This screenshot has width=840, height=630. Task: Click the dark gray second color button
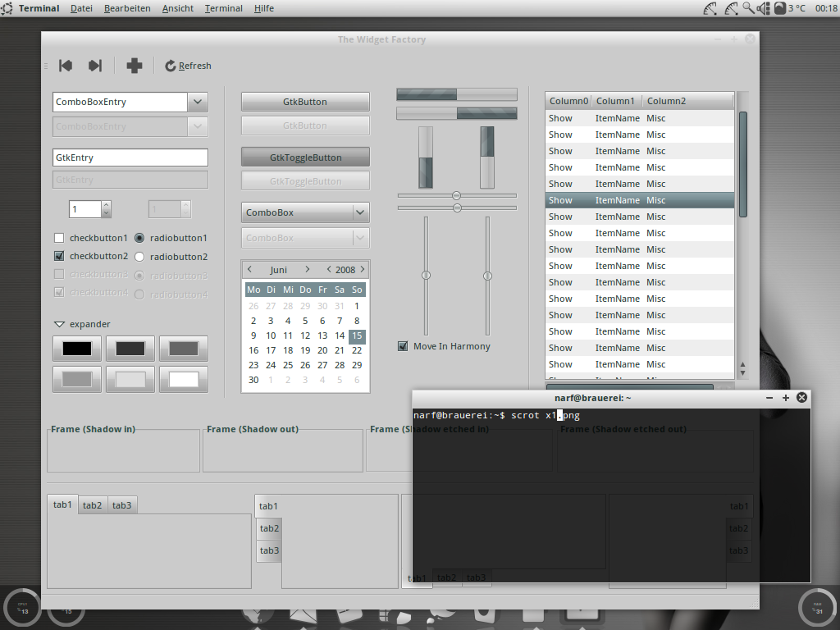click(130, 349)
